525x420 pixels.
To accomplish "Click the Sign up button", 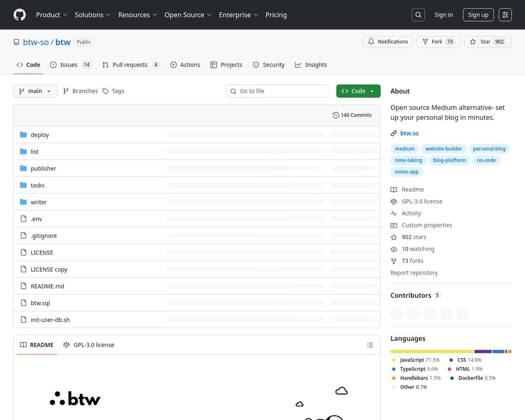I will coord(478,15).
